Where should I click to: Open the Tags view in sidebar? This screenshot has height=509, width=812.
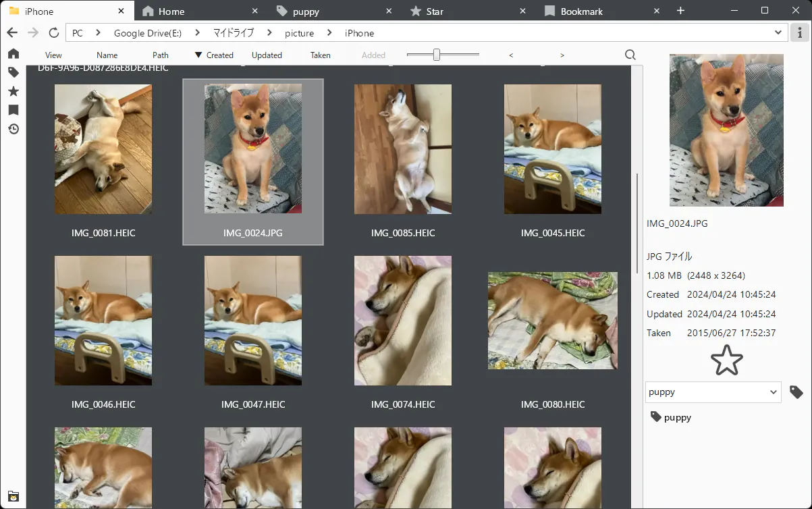13,72
